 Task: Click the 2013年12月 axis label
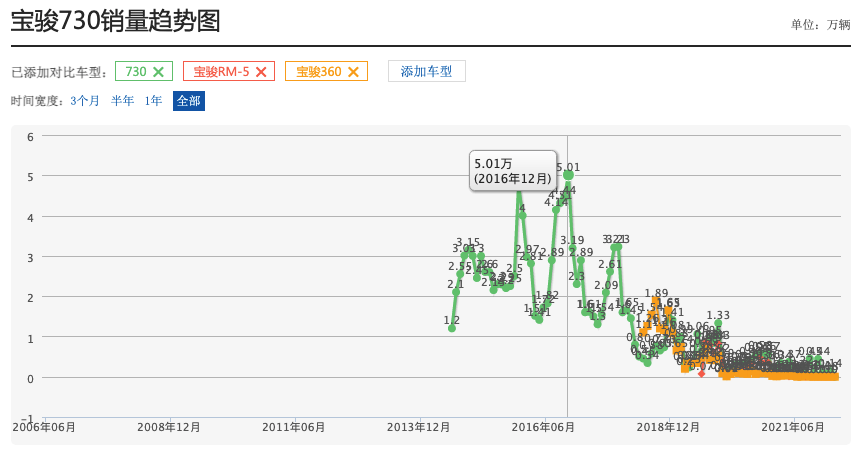(418, 427)
